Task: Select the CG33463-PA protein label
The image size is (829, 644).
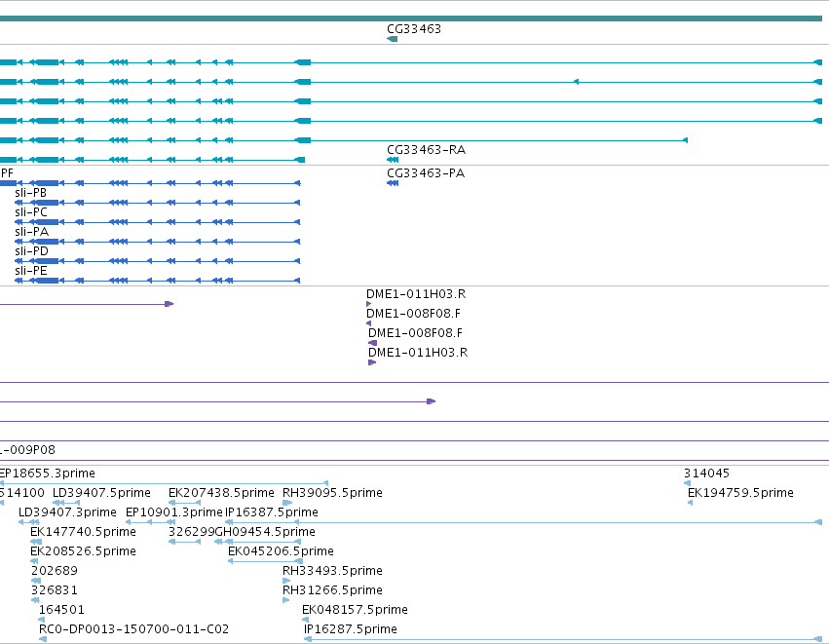Action: 426,173
